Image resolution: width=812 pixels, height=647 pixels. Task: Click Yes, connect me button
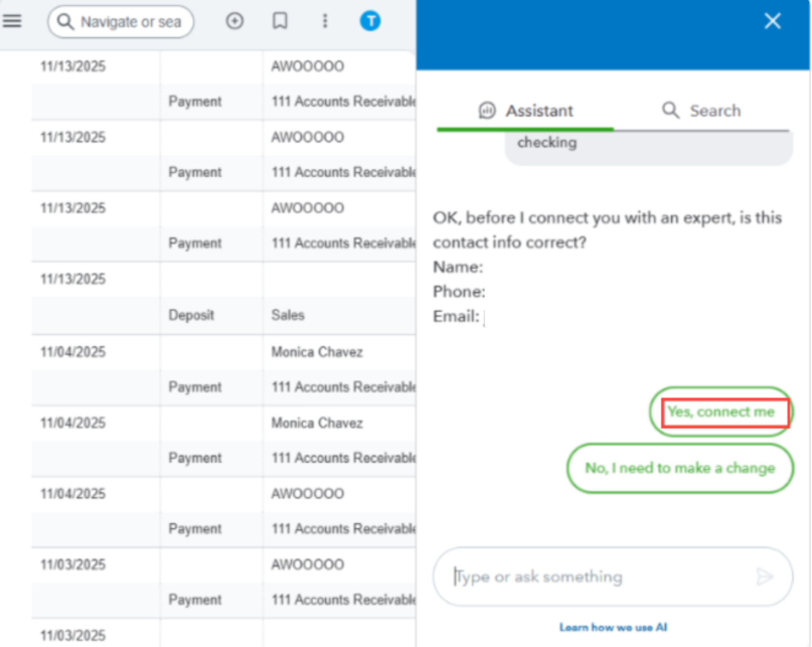(x=721, y=412)
